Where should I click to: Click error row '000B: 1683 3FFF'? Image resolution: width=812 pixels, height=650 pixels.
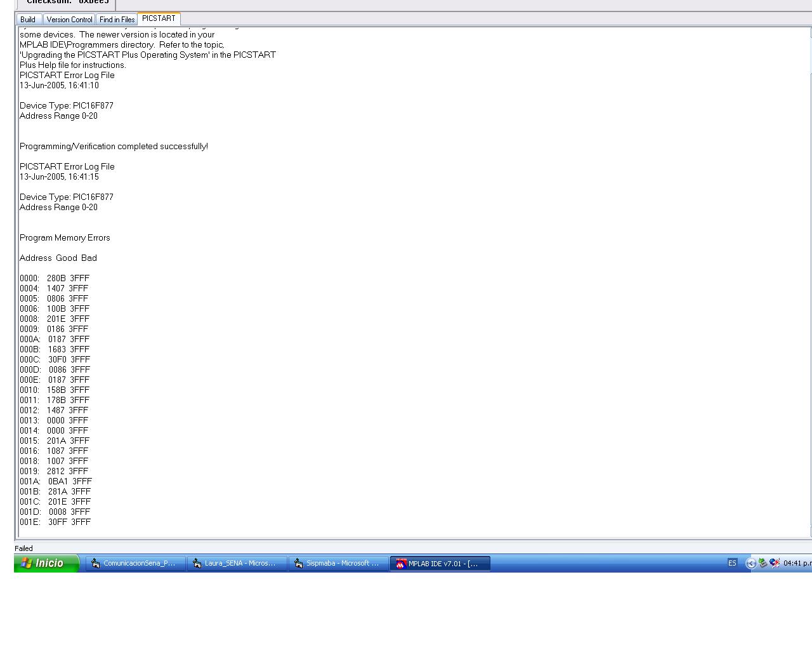pyautogui.click(x=55, y=349)
